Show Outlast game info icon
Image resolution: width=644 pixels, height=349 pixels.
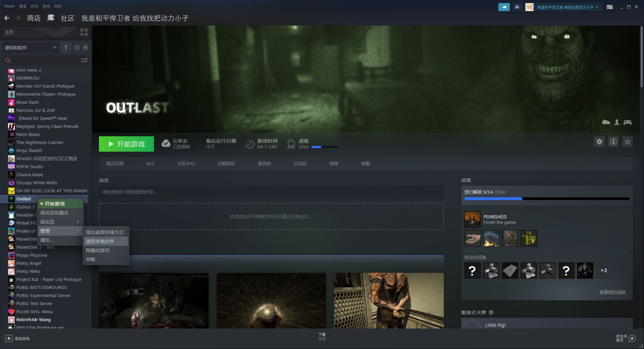[613, 142]
